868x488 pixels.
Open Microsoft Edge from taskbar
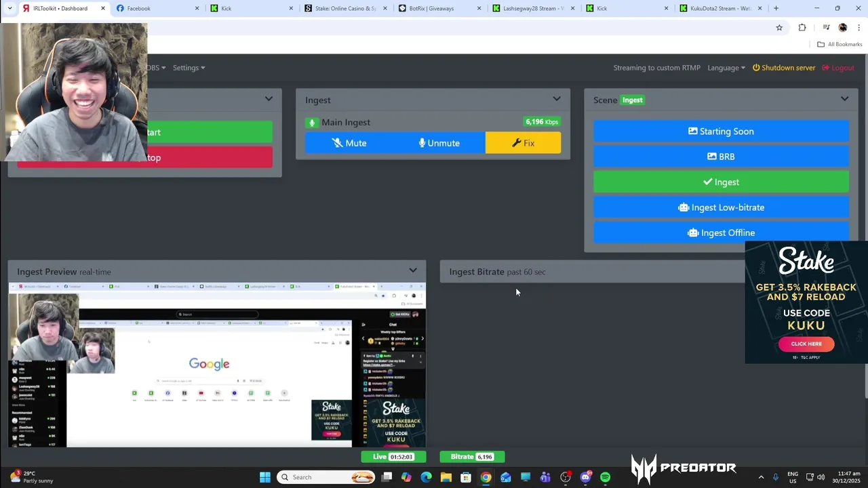[x=426, y=477]
